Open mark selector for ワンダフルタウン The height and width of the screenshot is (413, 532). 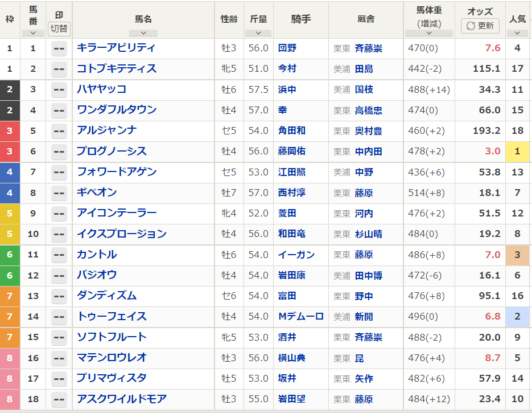pyautogui.click(x=59, y=111)
